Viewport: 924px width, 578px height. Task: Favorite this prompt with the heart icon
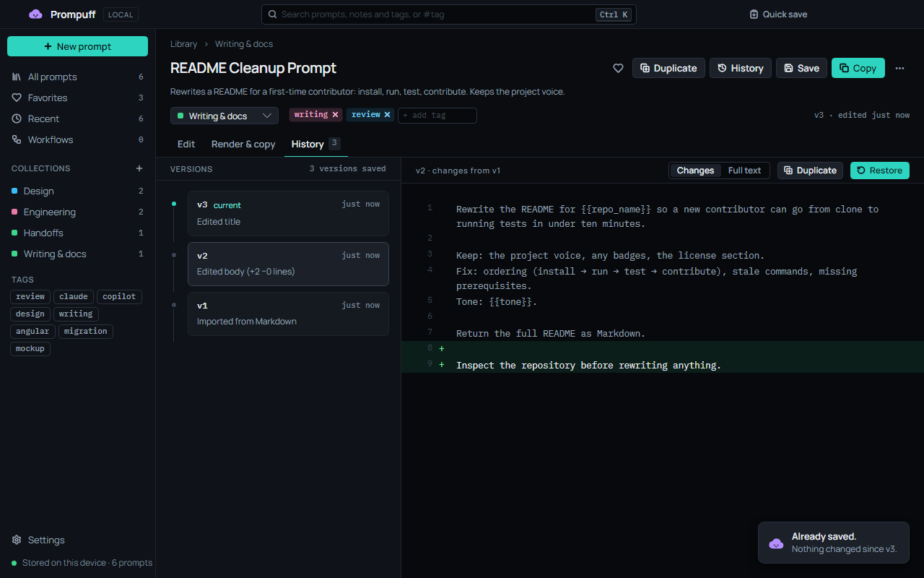[x=618, y=68]
